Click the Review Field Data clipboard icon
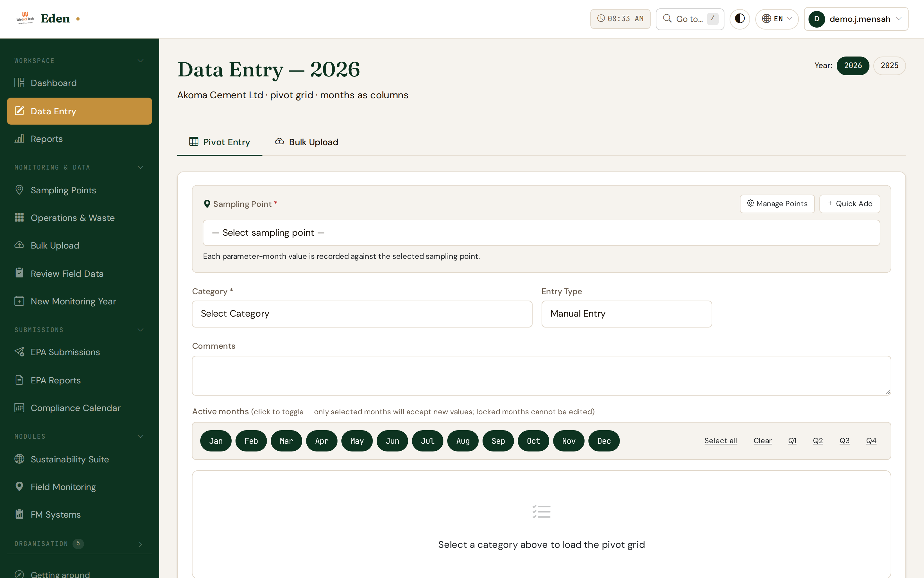 pyautogui.click(x=19, y=273)
